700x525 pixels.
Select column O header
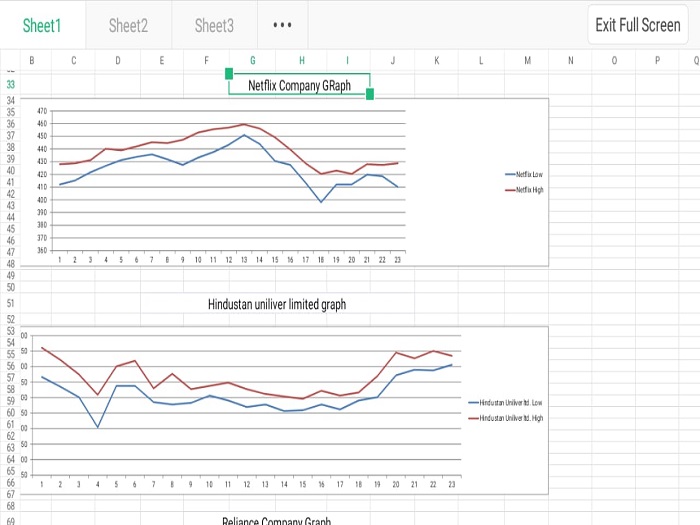point(614,60)
